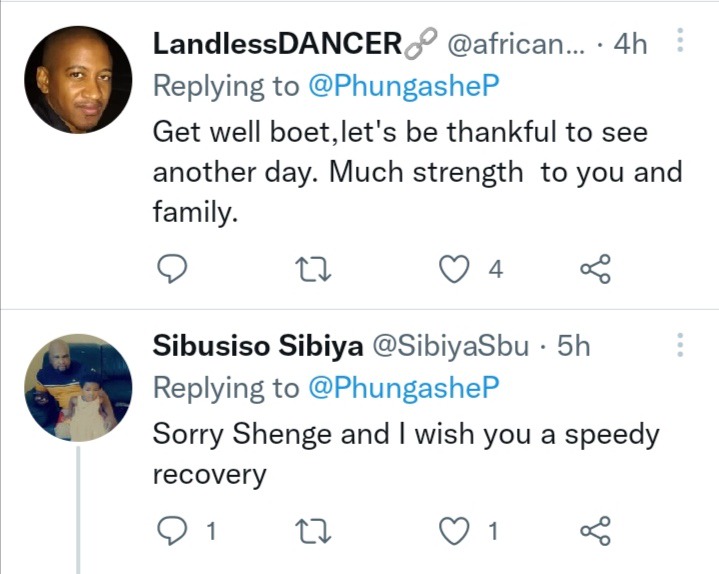Open more options for LandlessDANCER's tweet
This screenshot has height=574, width=719.
coord(680,40)
